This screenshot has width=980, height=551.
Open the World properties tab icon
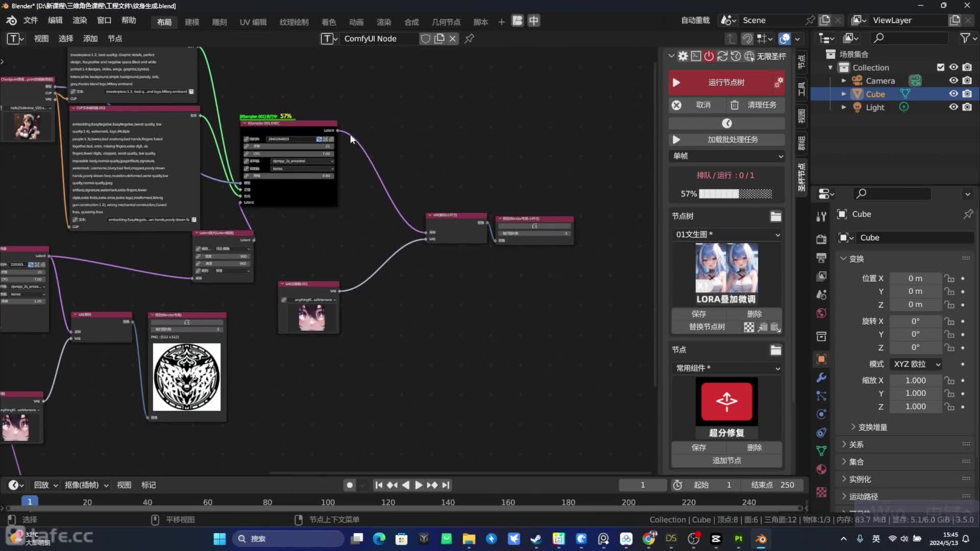click(x=821, y=313)
